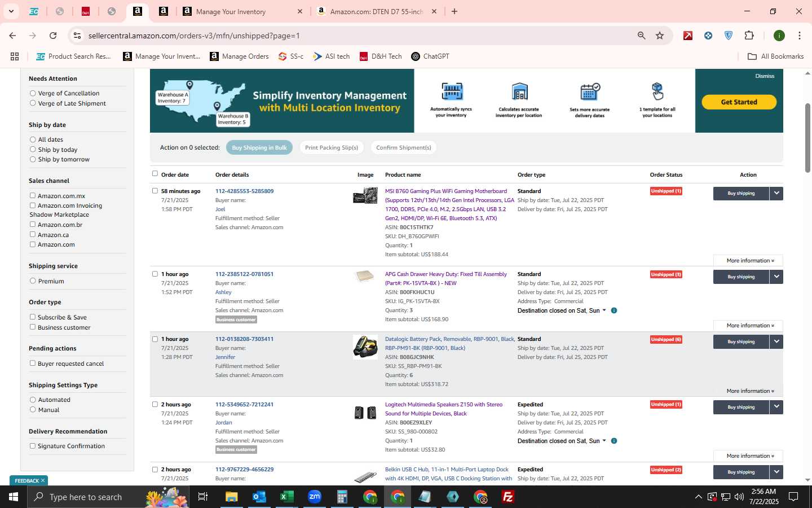Click the Logitech speakers product thumbnail
812x508 pixels.
tap(365, 413)
